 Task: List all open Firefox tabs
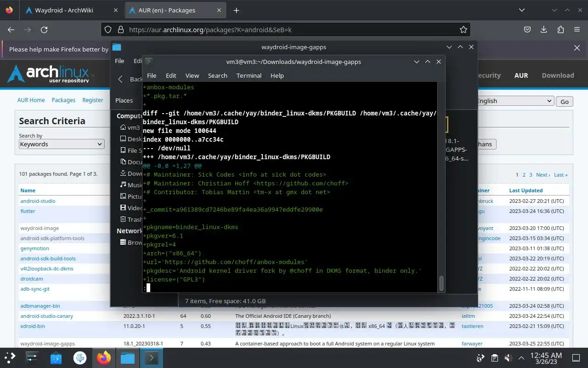coord(521,10)
